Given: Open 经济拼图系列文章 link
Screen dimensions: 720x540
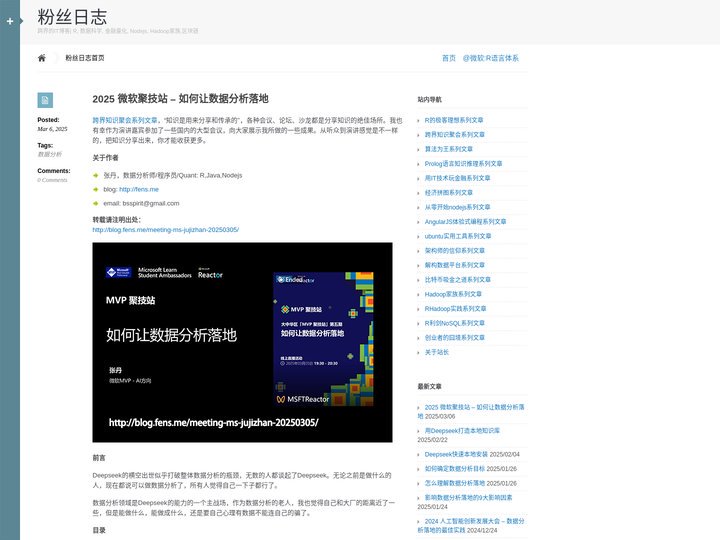Looking at the screenshot, I should coord(449,193).
